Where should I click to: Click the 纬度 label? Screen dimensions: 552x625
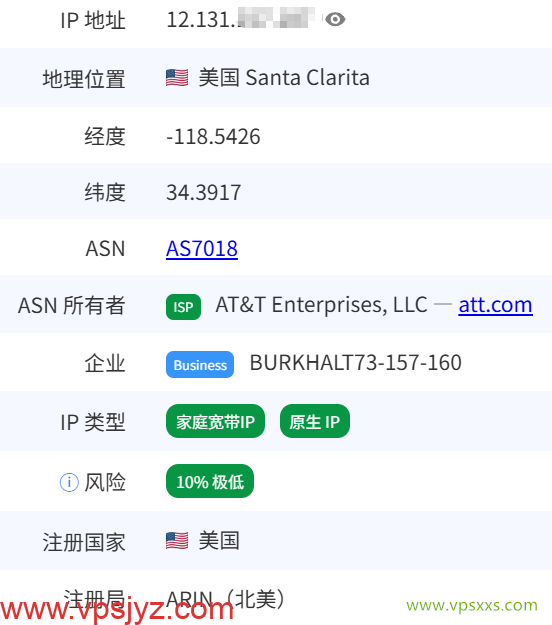point(105,193)
